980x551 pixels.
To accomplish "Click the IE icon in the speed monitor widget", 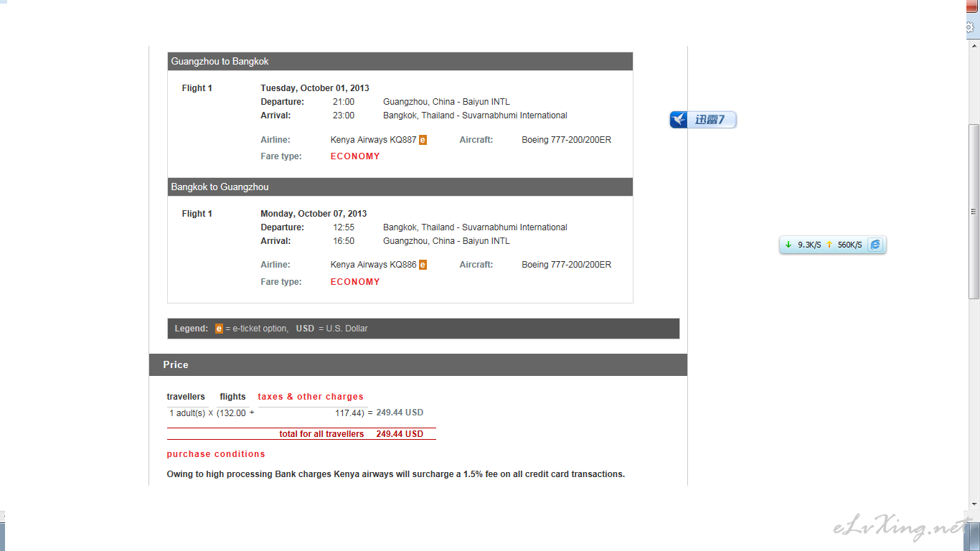I will click(x=875, y=245).
